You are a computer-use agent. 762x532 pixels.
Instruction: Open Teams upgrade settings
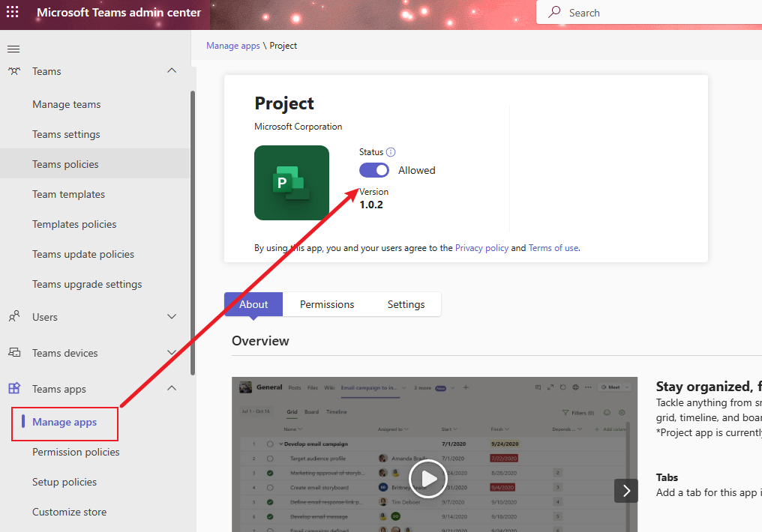tap(87, 285)
